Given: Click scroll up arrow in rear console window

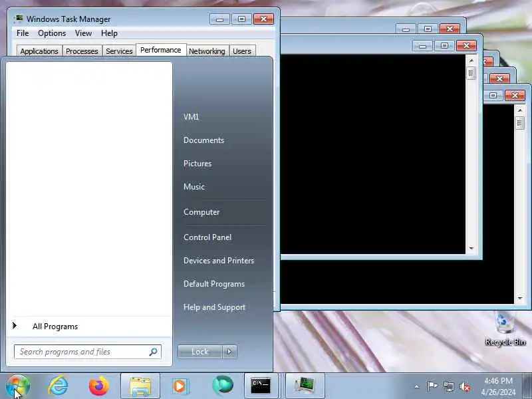Looking at the screenshot, I should click(520, 110).
